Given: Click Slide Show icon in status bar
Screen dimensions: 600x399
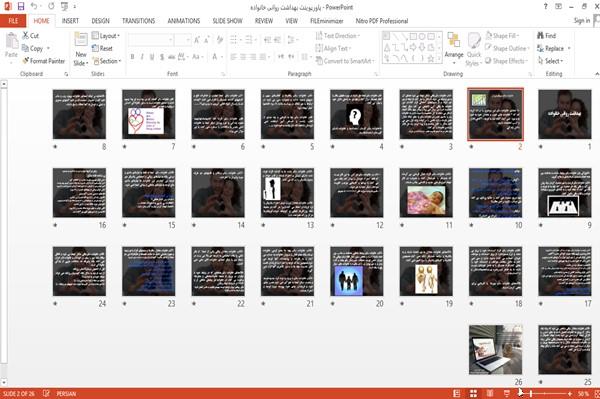Looking at the screenshot, I should [507, 393].
